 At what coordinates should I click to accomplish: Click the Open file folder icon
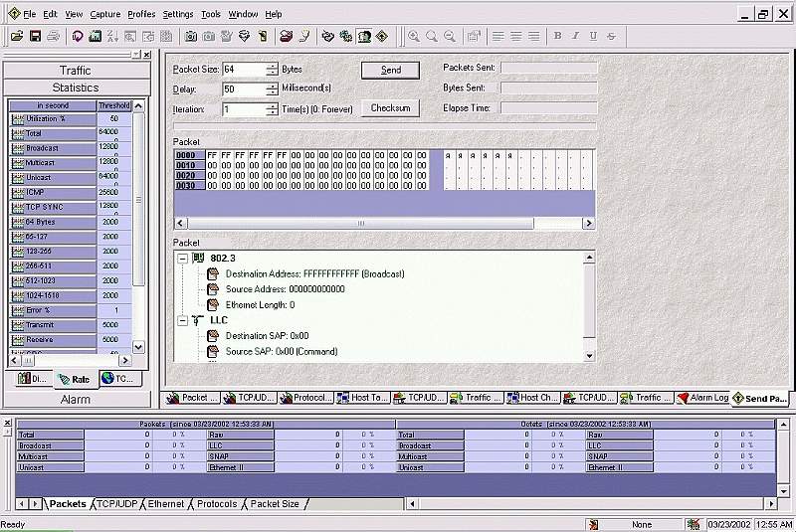[17, 36]
